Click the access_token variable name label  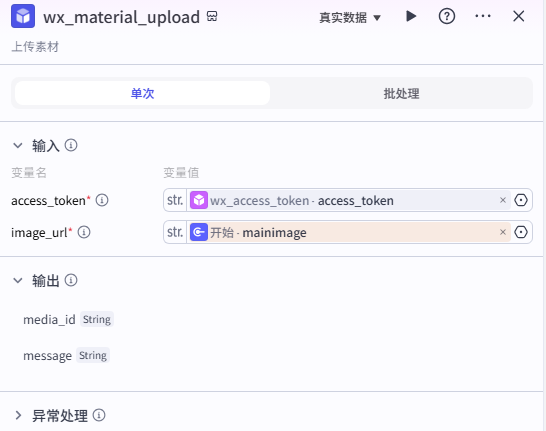click(48, 201)
